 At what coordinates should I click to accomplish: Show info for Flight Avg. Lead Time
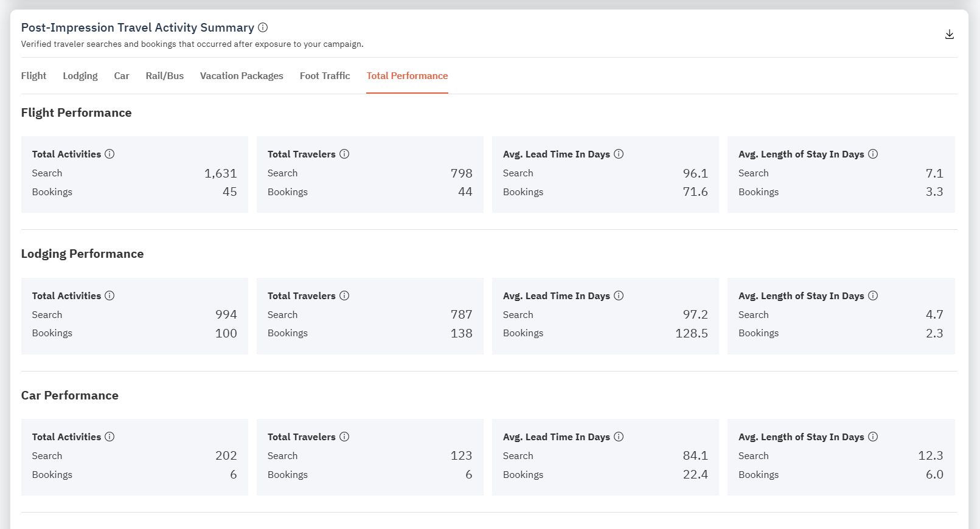point(619,154)
